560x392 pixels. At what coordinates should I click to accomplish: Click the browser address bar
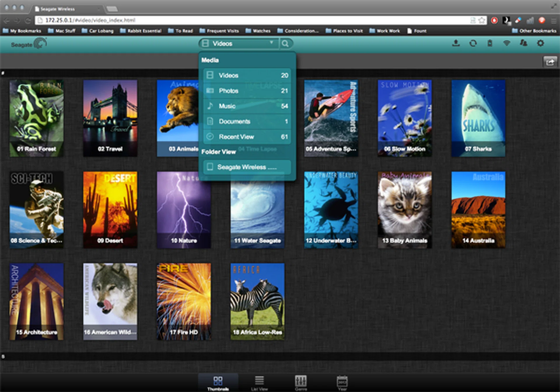(x=251, y=20)
